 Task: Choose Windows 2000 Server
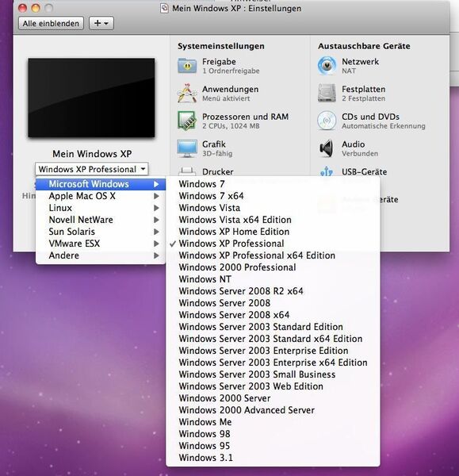pyautogui.click(x=273, y=398)
